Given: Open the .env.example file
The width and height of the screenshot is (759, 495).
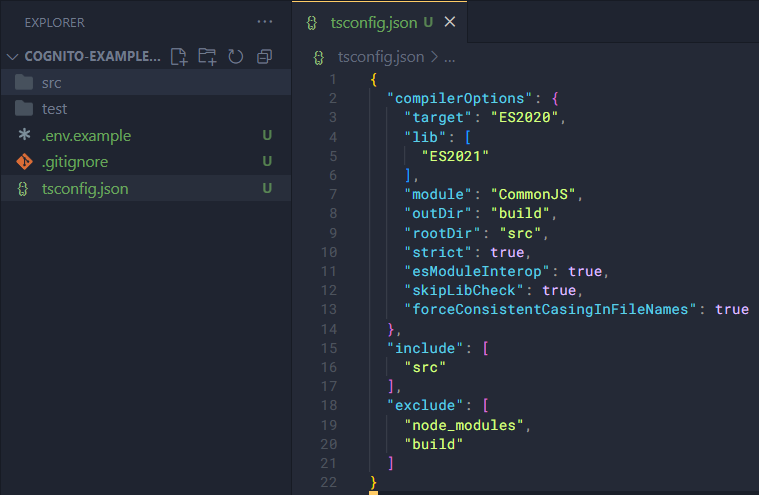Looking at the screenshot, I should [86, 135].
